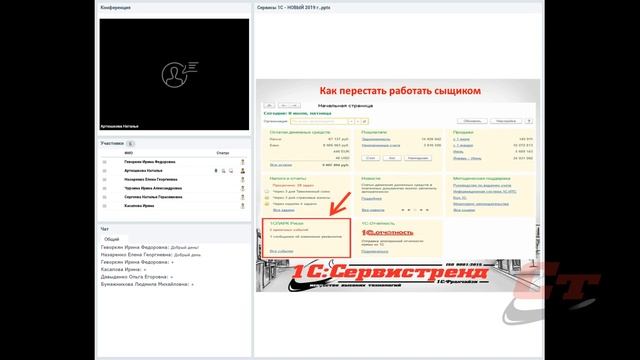Click row handle left of Геворкян Ирина Федоровна
The height and width of the screenshot is (360, 640).
104,162
